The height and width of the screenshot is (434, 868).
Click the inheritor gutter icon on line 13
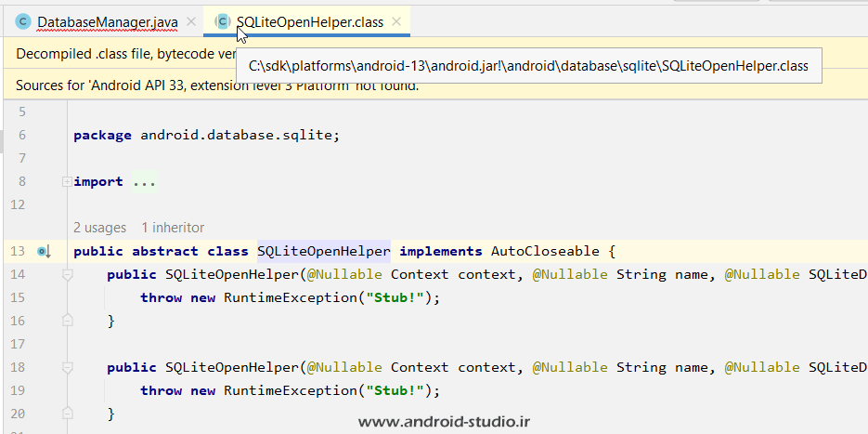44,252
